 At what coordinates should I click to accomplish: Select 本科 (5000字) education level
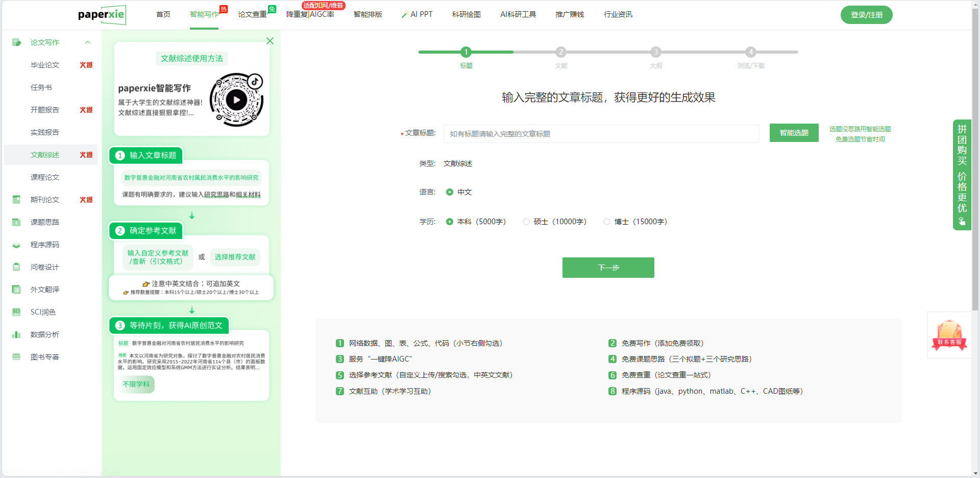[450, 222]
